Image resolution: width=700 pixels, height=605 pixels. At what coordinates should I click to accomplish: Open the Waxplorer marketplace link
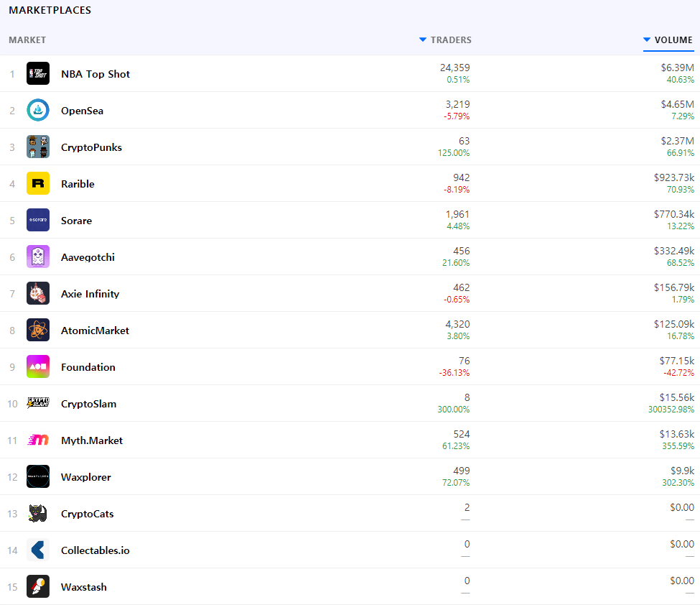pos(86,477)
